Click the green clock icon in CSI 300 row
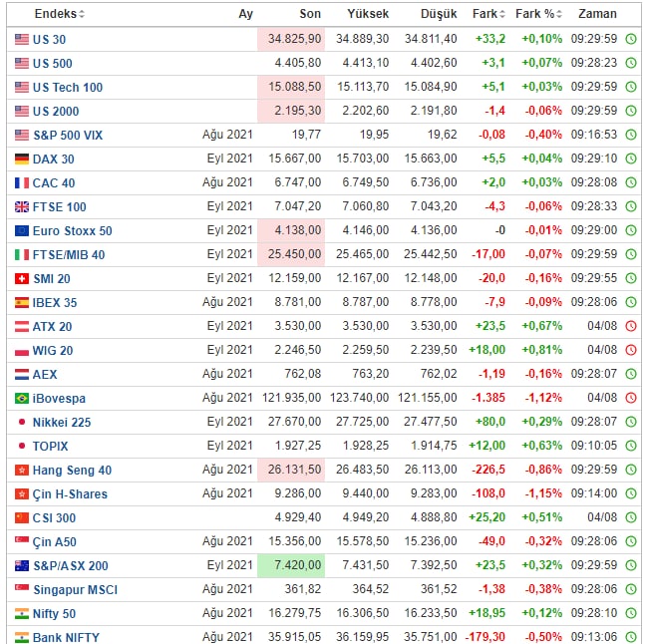Image resolution: width=646 pixels, height=644 pixels. [631, 517]
